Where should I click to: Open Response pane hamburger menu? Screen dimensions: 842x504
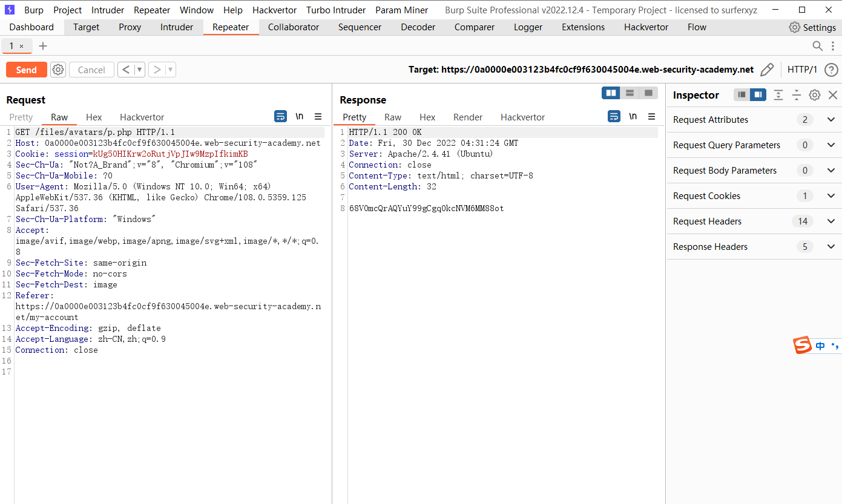tap(652, 116)
